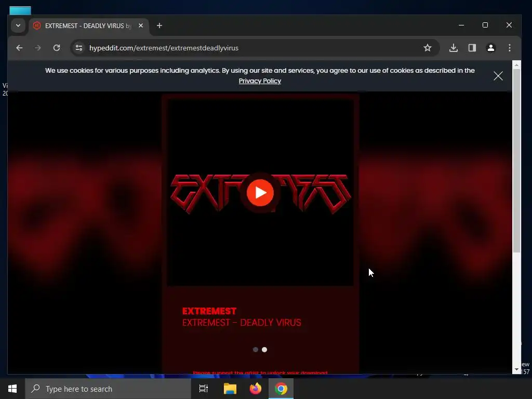Click the taskbar search box
This screenshot has width=532, height=399.
[108, 389]
